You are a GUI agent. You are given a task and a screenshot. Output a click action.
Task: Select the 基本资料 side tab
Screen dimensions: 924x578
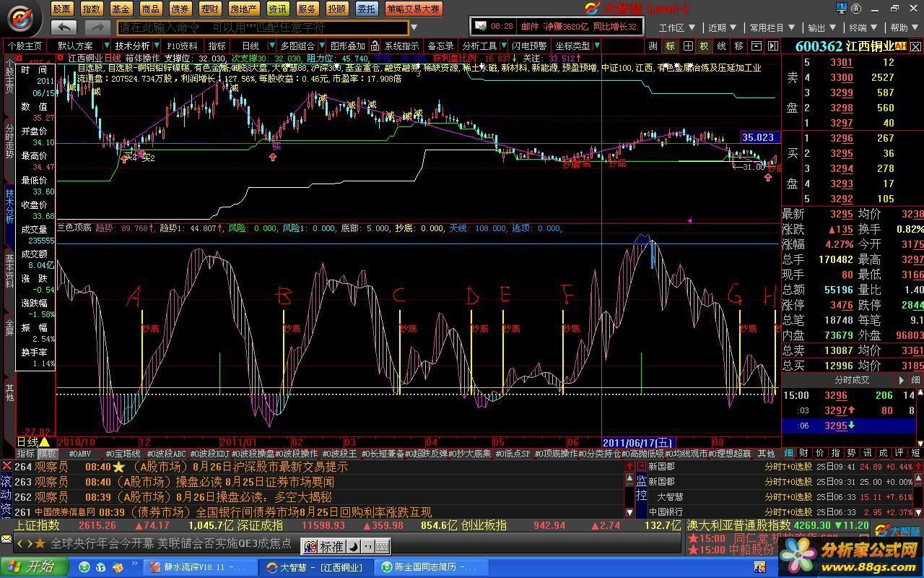[9, 270]
